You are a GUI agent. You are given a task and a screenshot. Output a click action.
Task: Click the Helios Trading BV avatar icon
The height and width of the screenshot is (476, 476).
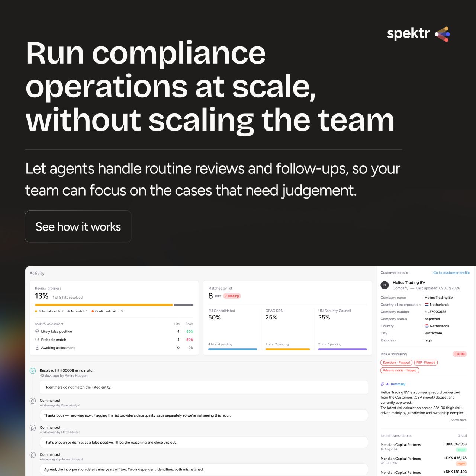pos(385,285)
